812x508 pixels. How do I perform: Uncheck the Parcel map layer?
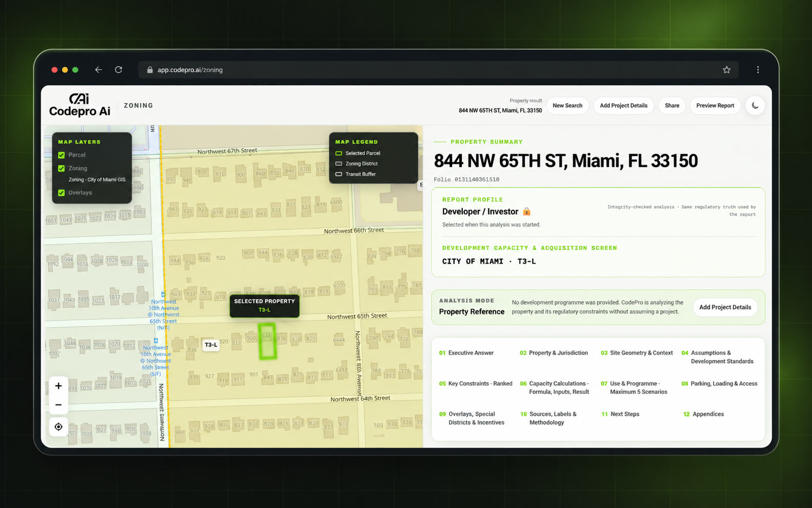(61, 155)
